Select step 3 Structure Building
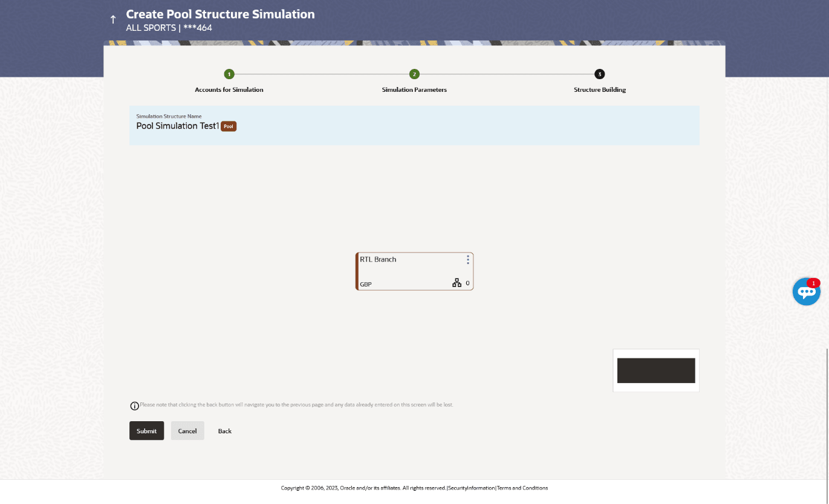This screenshot has height=504, width=829. click(x=599, y=74)
